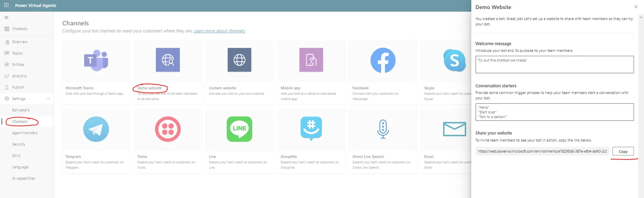The width and height of the screenshot is (644, 198).
Task: Close the Demo Website panel
Action: point(636,7)
